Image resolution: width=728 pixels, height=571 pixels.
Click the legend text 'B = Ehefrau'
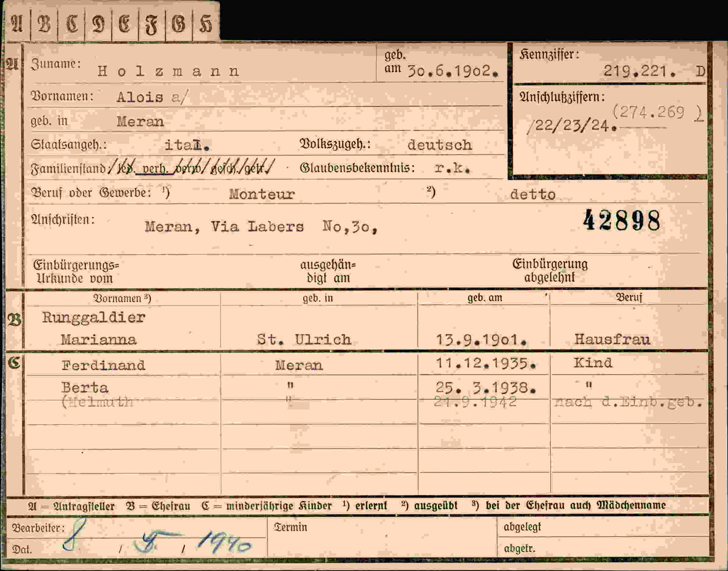pyautogui.click(x=158, y=506)
